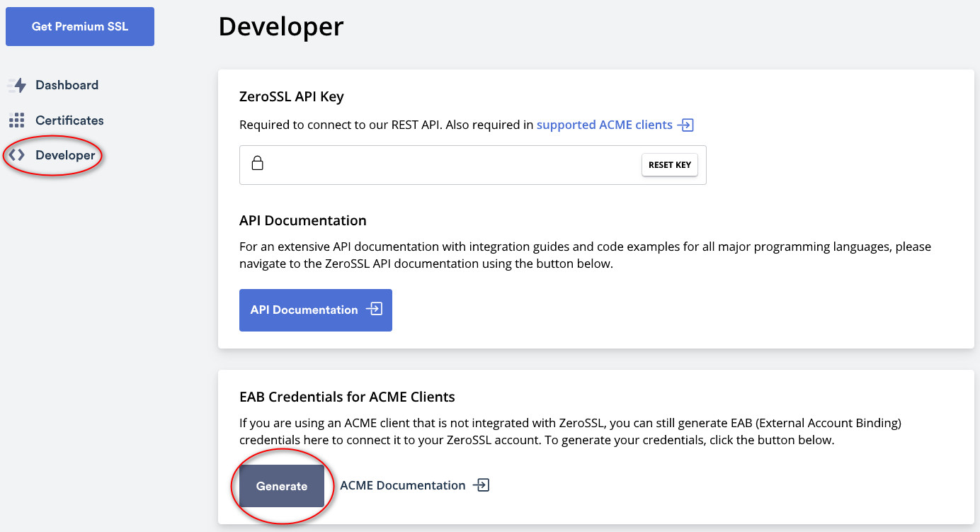Click the Certificates grid icon
Image resolution: width=980 pixels, height=532 pixels.
tap(16, 120)
